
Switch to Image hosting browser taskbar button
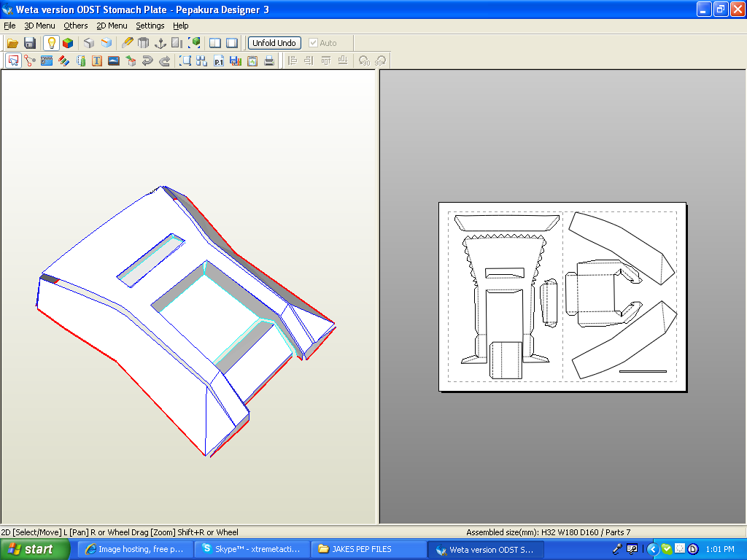tap(135, 550)
